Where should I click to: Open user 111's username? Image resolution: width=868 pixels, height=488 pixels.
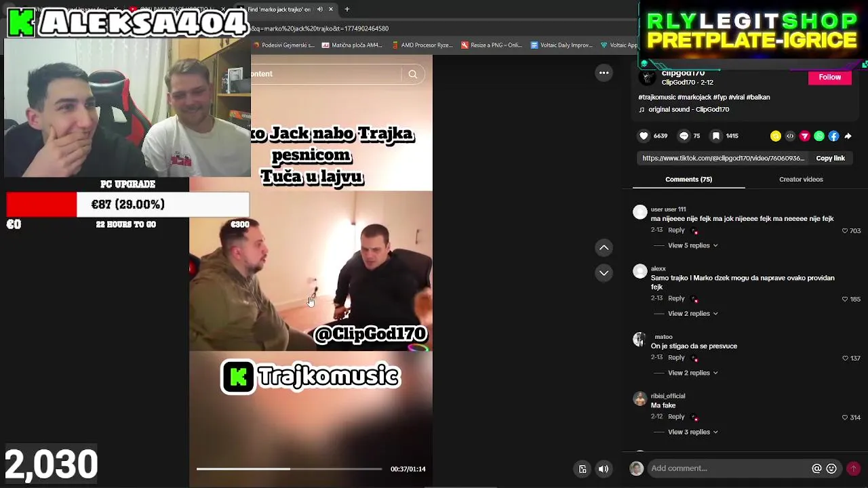click(x=668, y=209)
